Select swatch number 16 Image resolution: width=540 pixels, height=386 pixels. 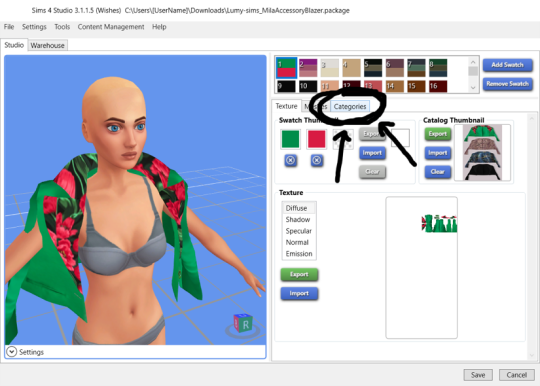[438, 86]
